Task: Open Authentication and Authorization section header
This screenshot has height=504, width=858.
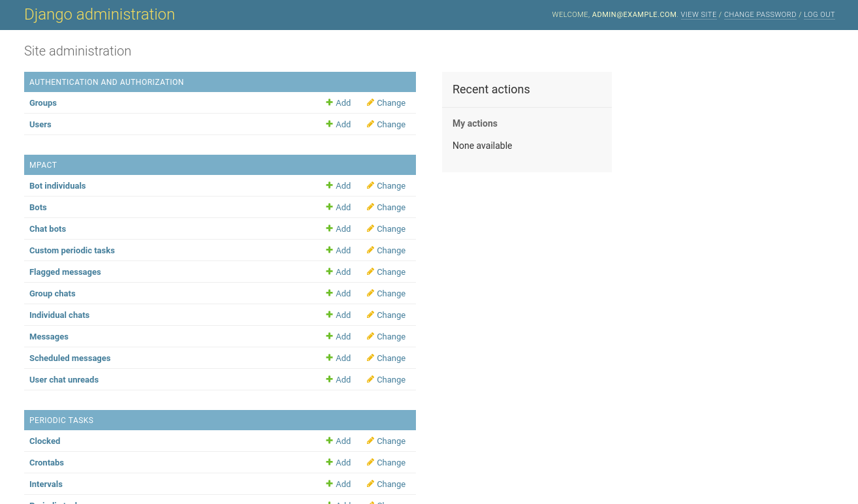Action: 106,82
